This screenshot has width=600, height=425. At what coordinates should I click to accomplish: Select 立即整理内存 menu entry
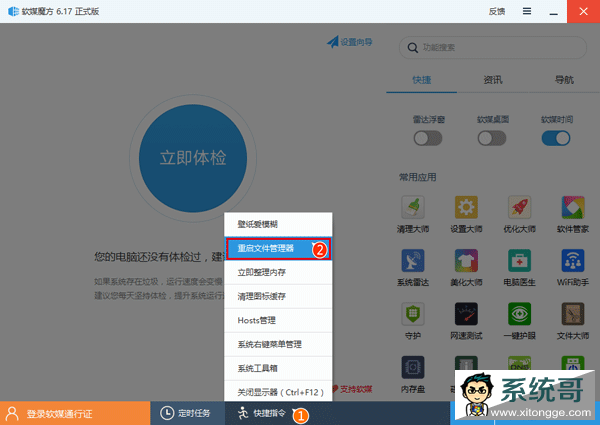pyautogui.click(x=278, y=272)
